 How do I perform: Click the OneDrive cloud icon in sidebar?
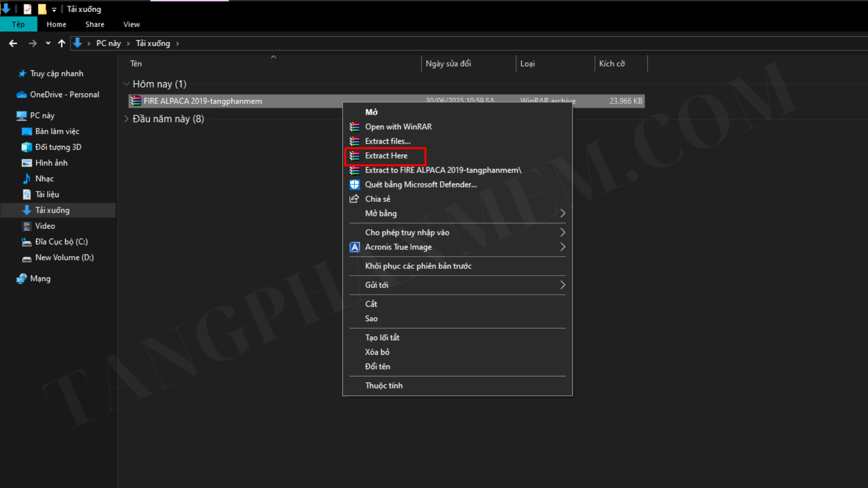[x=21, y=95]
